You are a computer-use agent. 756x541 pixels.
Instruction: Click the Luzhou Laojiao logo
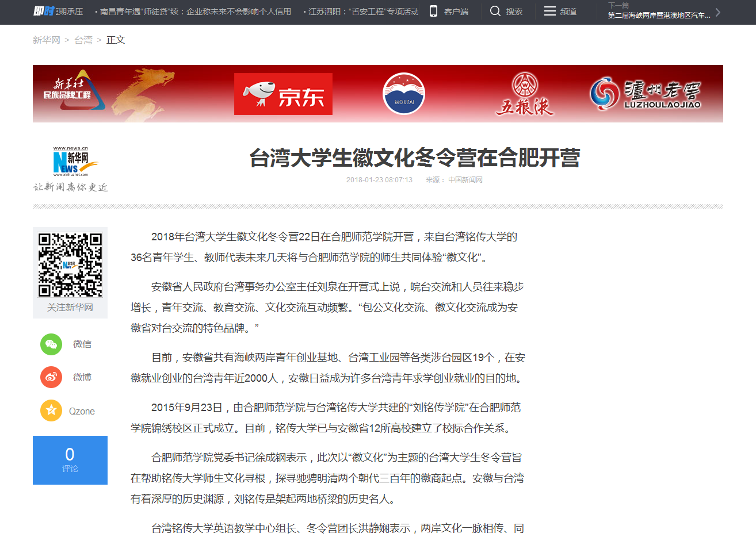[x=645, y=94]
